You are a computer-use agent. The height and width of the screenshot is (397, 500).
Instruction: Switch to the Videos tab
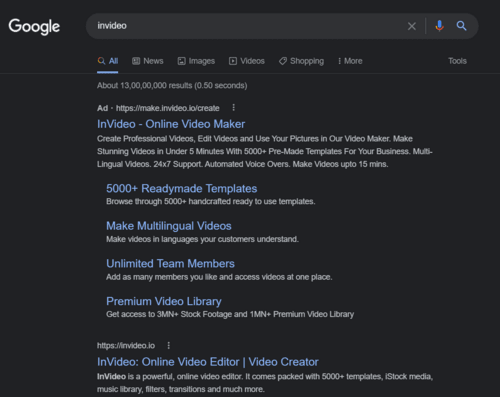(x=247, y=61)
